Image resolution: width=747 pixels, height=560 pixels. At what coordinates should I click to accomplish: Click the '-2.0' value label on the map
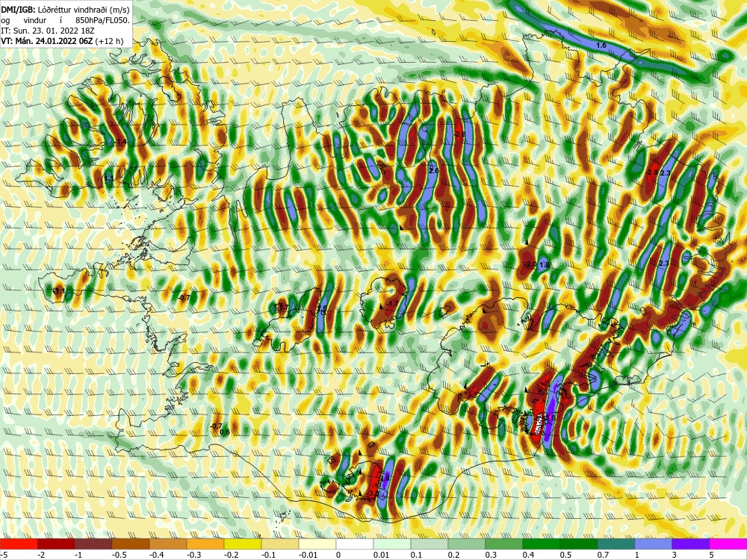click(x=530, y=264)
